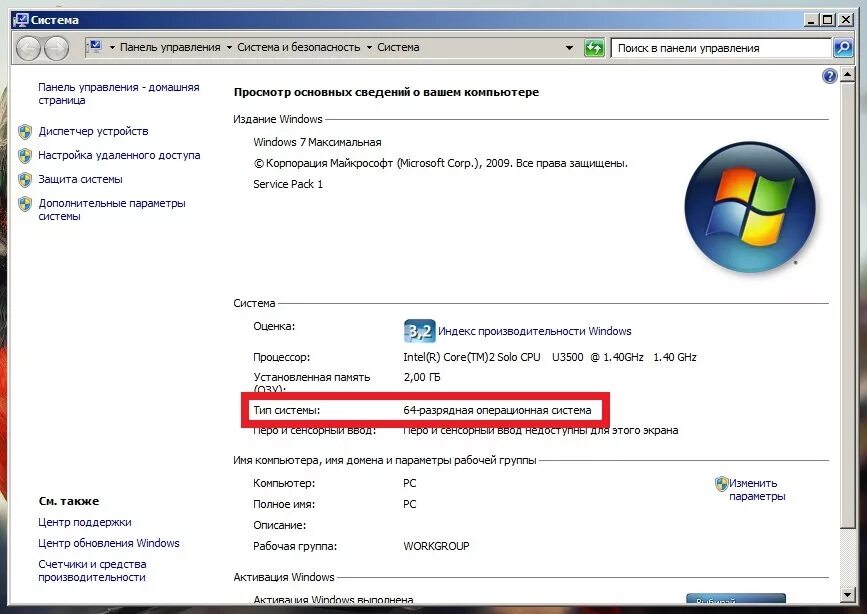Minimize the Система window
The height and width of the screenshot is (614, 867).
coord(811,20)
